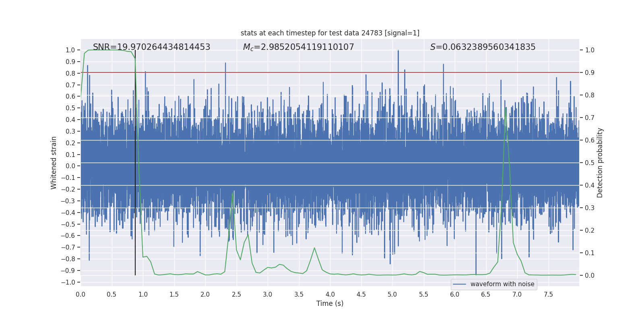Screen dimensions: 644x322
Task: Select the SNR value annotation text
Action: tap(151, 47)
